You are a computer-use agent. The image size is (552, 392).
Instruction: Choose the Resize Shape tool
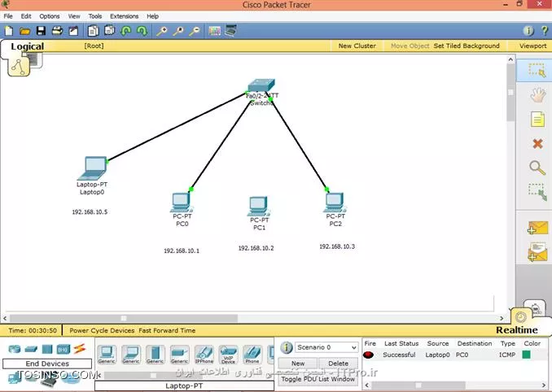[x=537, y=192]
